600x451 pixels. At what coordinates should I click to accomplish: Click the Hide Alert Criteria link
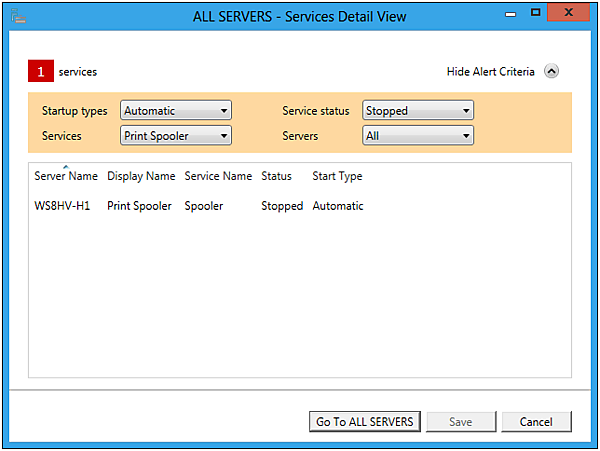pos(490,72)
